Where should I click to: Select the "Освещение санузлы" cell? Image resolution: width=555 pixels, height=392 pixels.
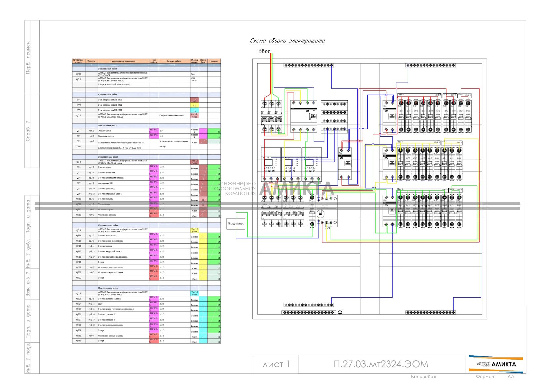pos(123,215)
